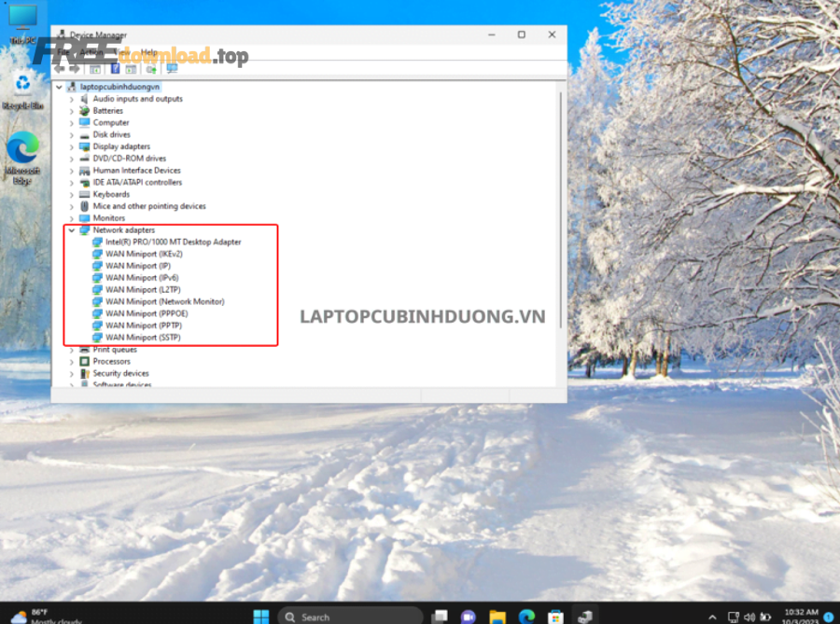
Task: Click the Intel(R) PRO/1000 MT adapter icon
Action: click(x=97, y=243)
